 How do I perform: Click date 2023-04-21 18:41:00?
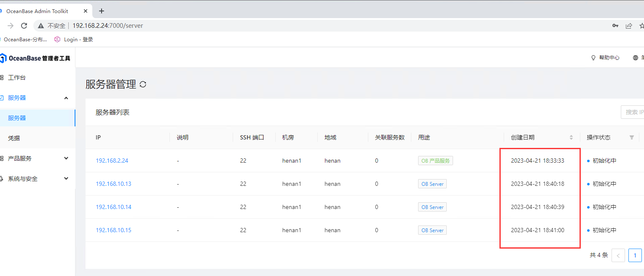click(x=537, y=230)
